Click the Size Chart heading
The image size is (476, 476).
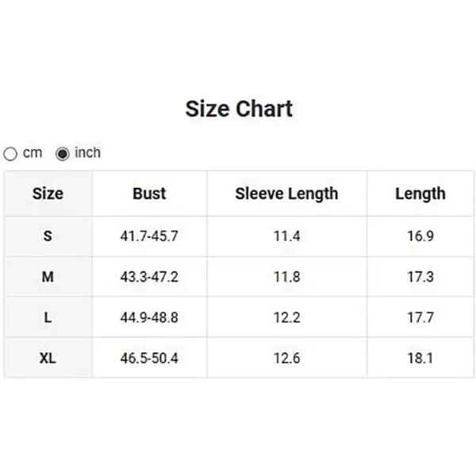pos(239,109)
